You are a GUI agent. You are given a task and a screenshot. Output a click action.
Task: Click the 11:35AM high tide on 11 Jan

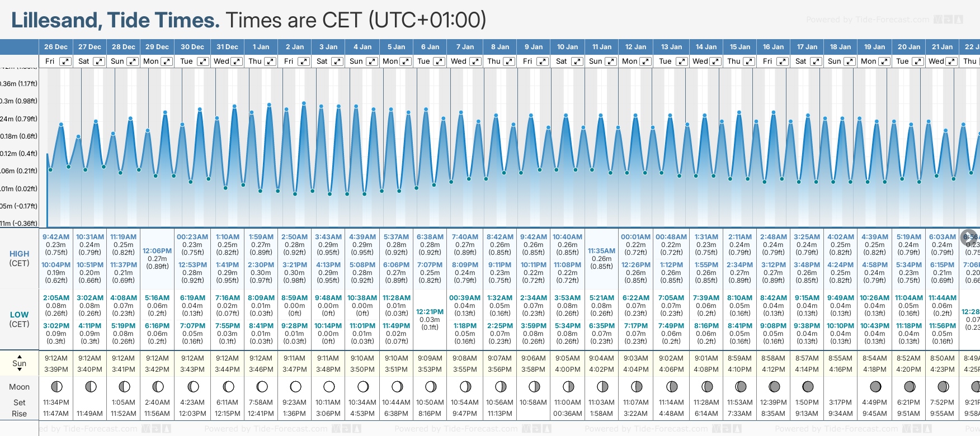point(601,251)
